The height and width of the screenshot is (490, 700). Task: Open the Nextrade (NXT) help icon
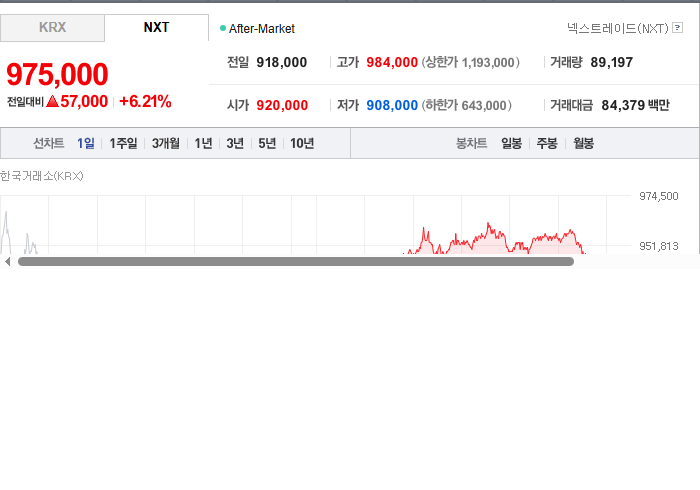point(677,28)
